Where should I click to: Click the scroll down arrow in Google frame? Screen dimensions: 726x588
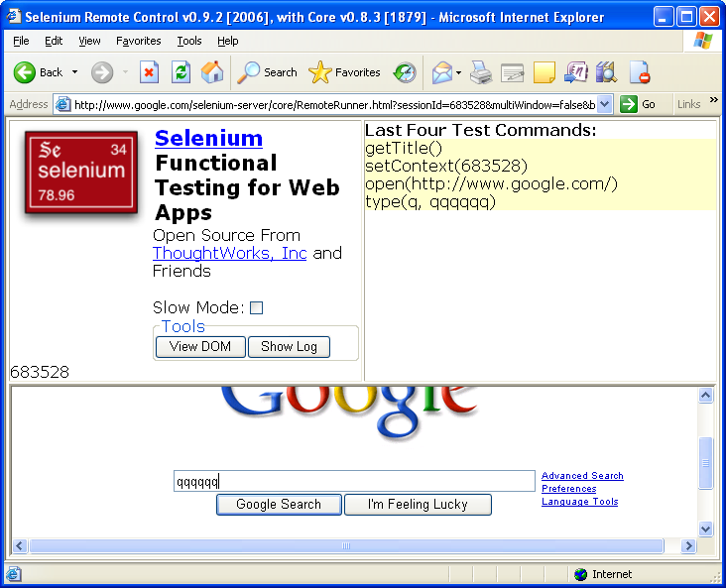pos(705,529)
